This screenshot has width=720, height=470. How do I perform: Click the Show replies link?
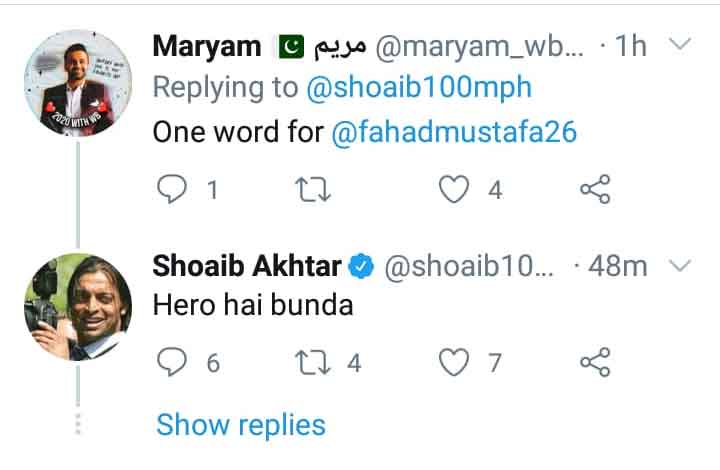click(x=241, y=424)
